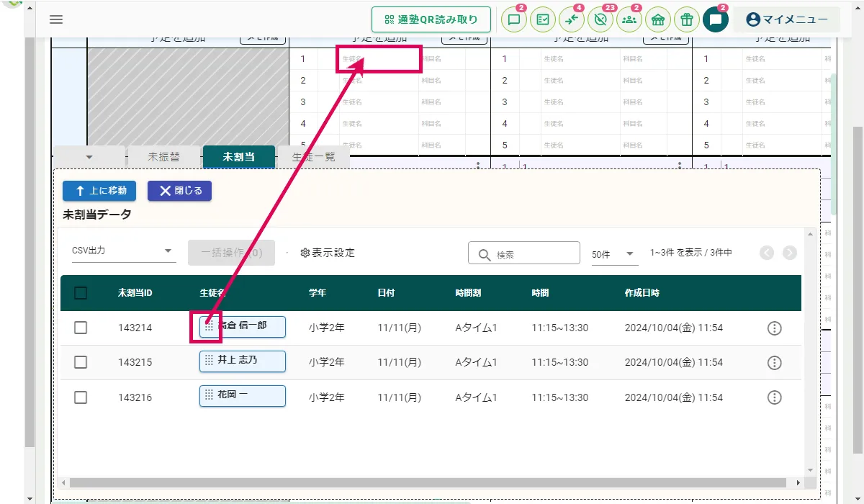Viewport: 864px width, 504px height.
Task: Click the magnifier icon in the search box
Action: click(x=485, y=253)
